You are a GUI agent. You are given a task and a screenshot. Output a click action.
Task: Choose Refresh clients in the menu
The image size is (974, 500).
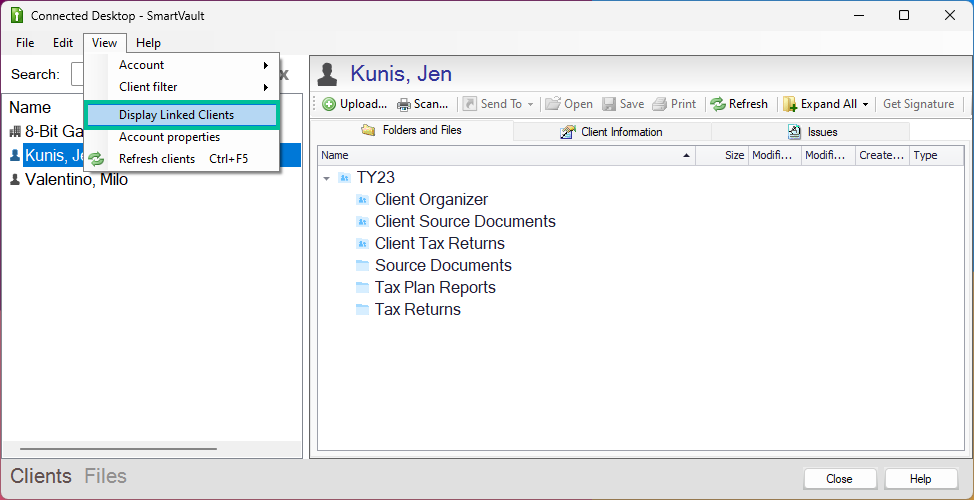click(x=181, y=159)
